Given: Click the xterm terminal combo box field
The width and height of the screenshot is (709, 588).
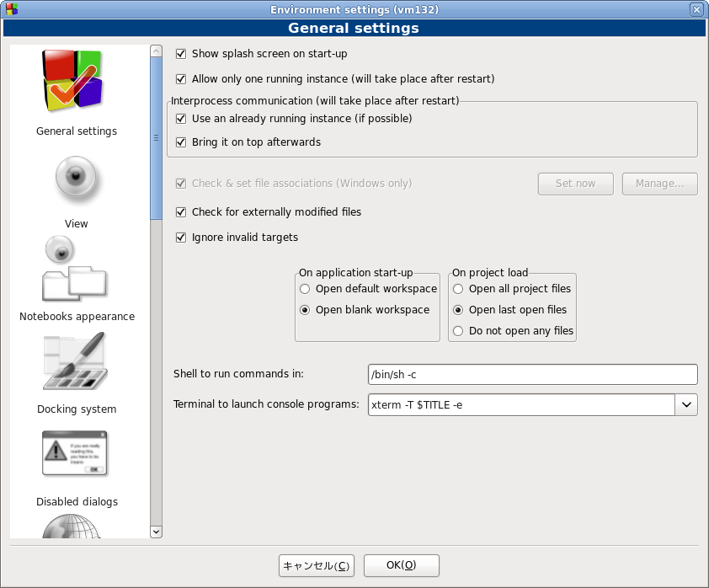Looking at the screenshot, I should pos(521,405).
